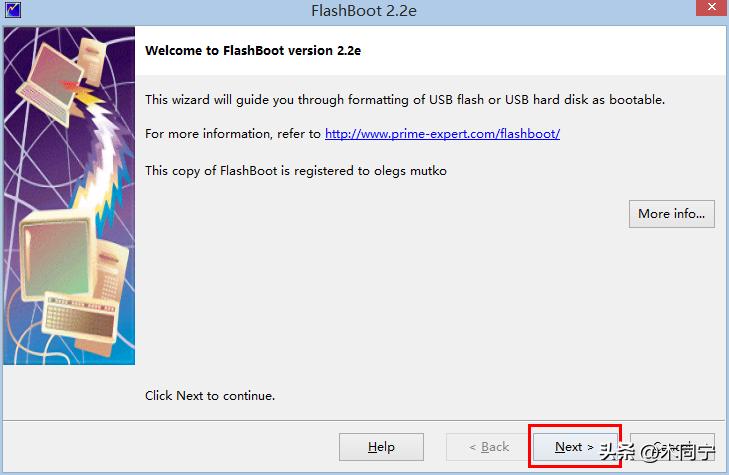The image size is (729, 475).
Task: Click the white header banner beside the heading
Action: coord(550,50)
